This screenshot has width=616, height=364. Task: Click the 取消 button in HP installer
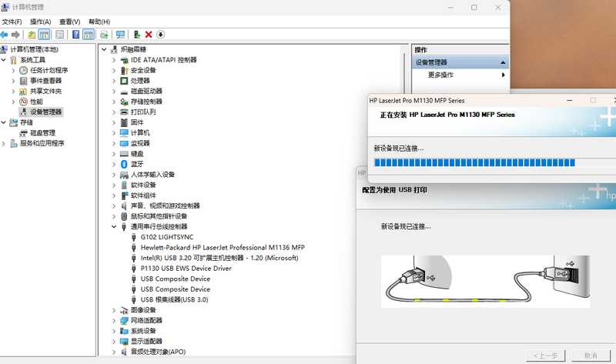(x=591, y=355)
